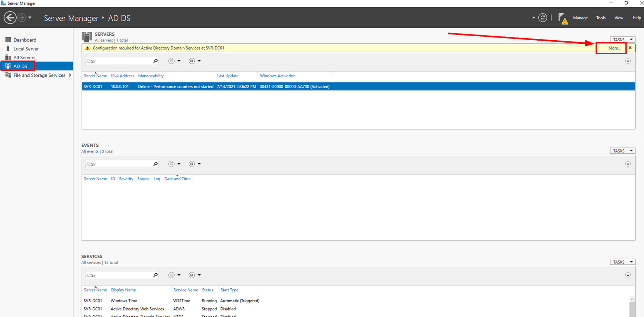The height and width of the screenshot is (317, 644).
Task: Click the File and Storage Services icon
Action: pos(8,75)
